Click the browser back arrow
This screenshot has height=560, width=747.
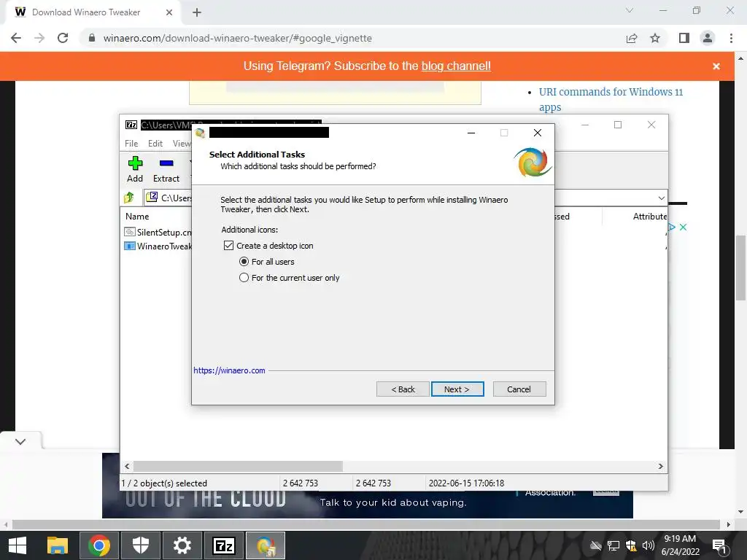click(16, 38)
